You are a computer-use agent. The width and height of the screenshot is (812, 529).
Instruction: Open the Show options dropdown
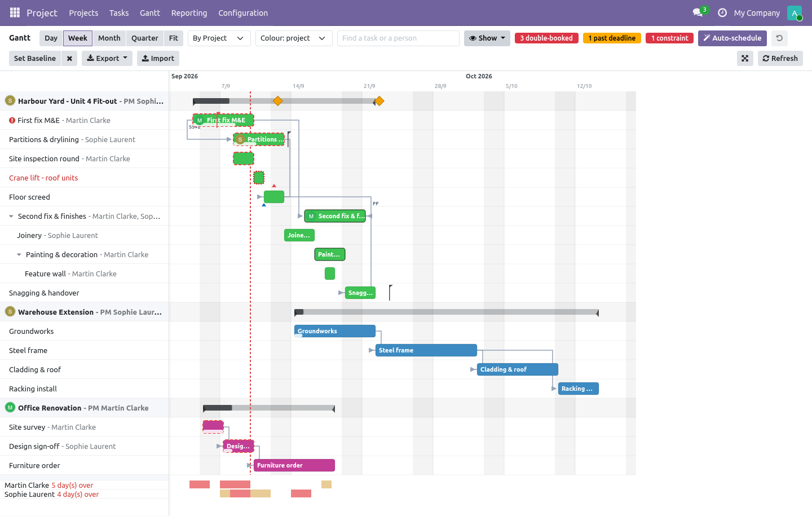(x=487, y=38)
